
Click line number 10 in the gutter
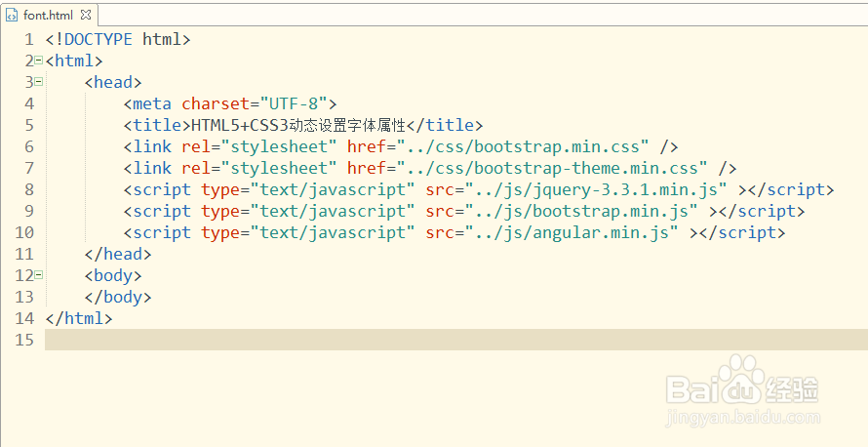coord(24,232)
